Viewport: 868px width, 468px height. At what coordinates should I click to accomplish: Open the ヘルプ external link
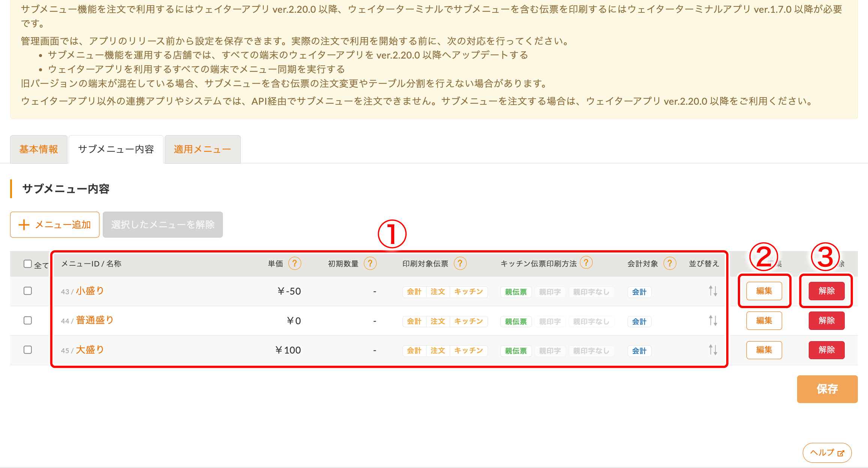click(x=827, y=453)
